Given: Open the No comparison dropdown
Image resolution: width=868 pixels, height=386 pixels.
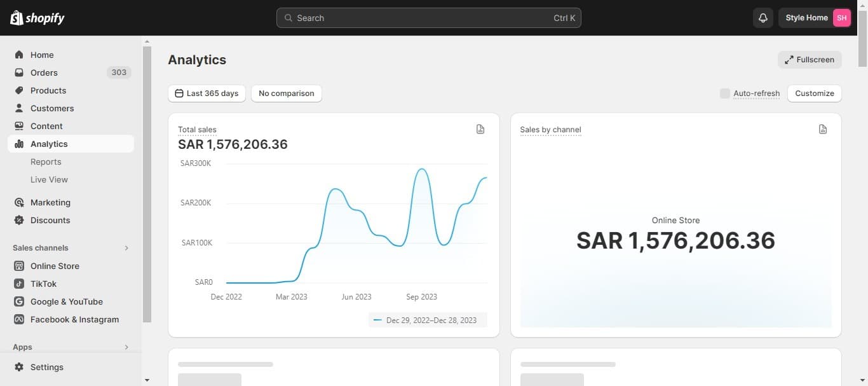Looking at the screenshot, I should (286, 93).
